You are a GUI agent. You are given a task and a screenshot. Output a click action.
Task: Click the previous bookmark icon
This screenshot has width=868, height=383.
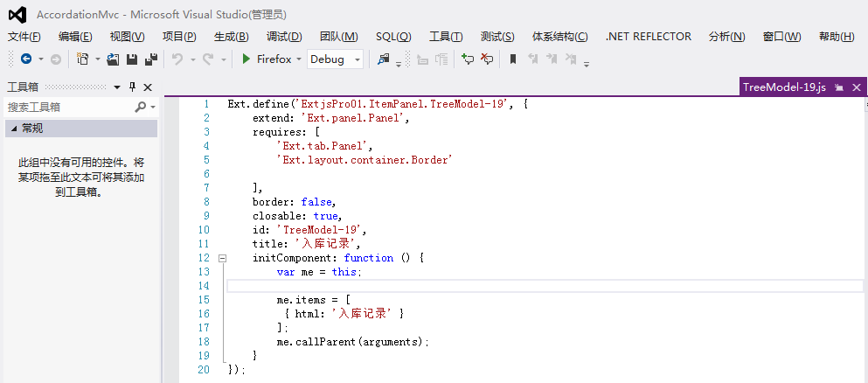pos(532,59)
